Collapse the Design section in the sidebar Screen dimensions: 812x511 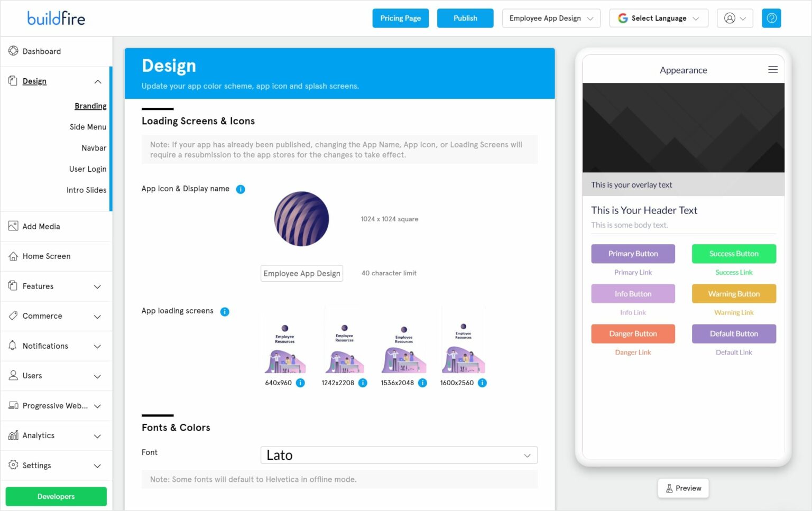[97, 81]
